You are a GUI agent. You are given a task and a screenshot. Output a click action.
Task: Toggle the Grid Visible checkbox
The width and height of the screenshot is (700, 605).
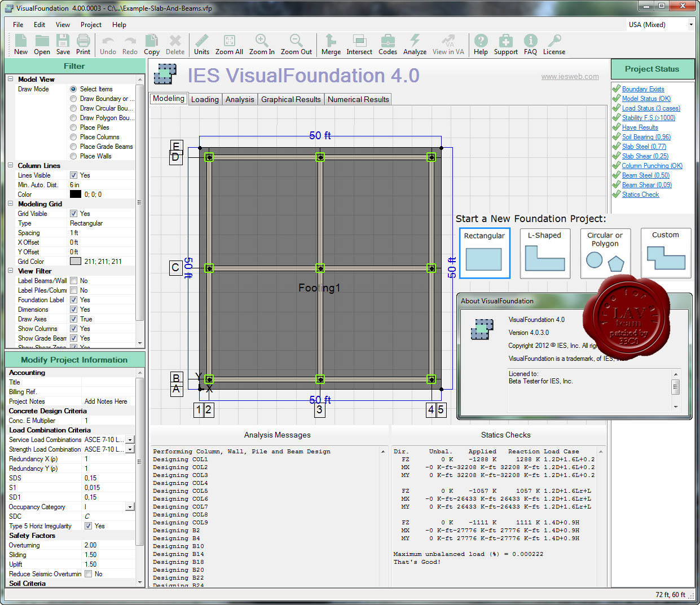(x=73, y=214)
